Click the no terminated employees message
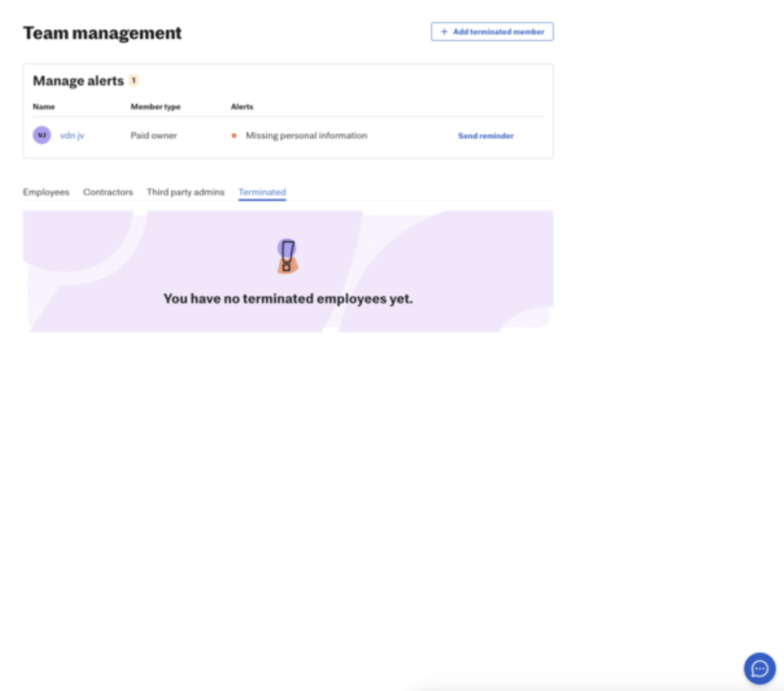Image resolution: width=784 pixels, height=691 pixels. (x=288, y=298)
